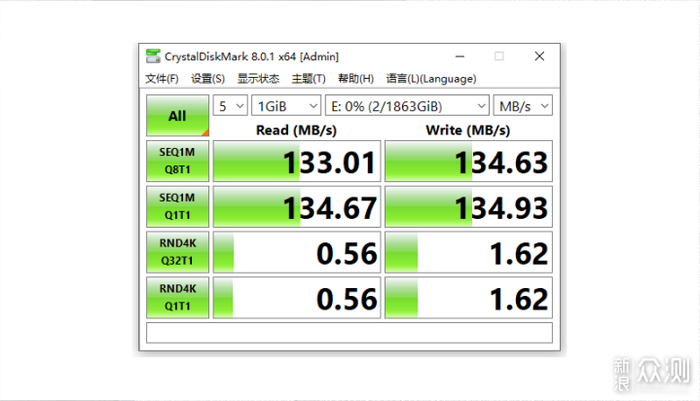Click the 134.63 write result
Screen dimensions: 700x401
469,161
